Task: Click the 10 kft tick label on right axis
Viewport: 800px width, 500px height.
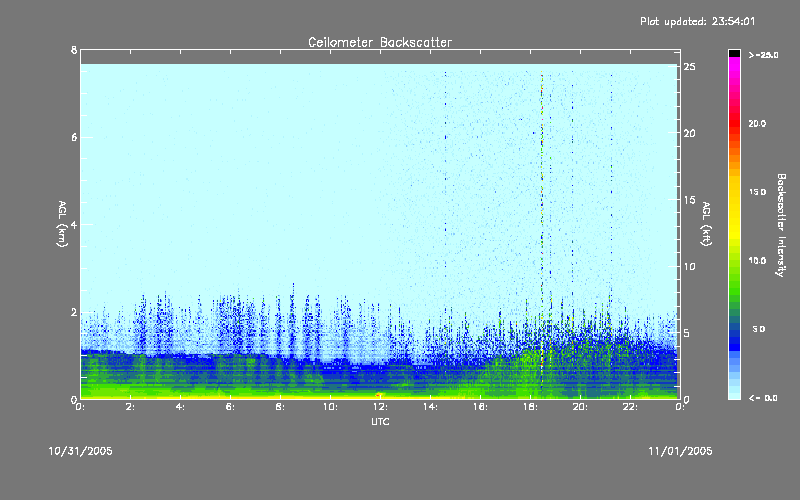Action: pos(690,266)
